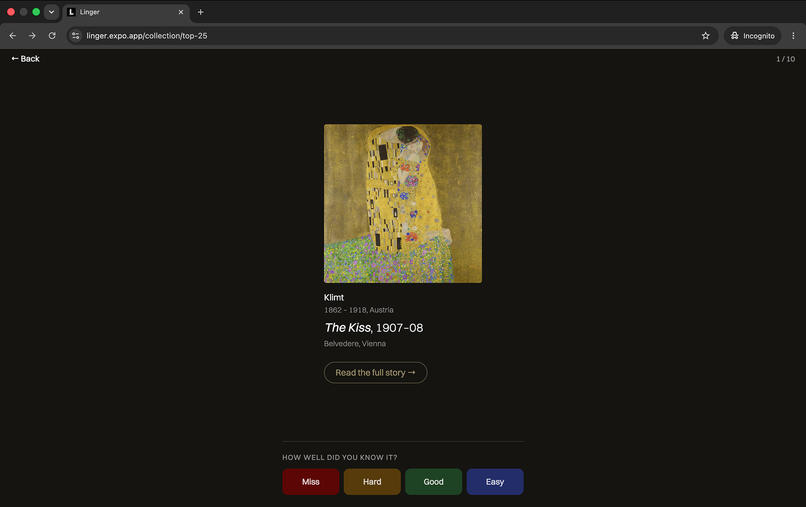Click Read the full story button
Screen dimensions: 806x507
coord(375,372)
